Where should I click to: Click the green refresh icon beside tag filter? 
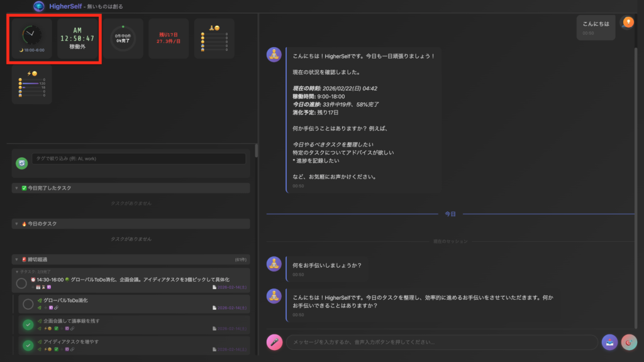point(22,163)
